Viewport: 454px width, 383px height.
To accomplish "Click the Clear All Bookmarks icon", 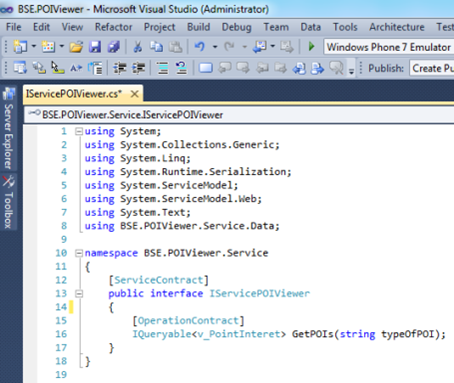I will 336,68.
